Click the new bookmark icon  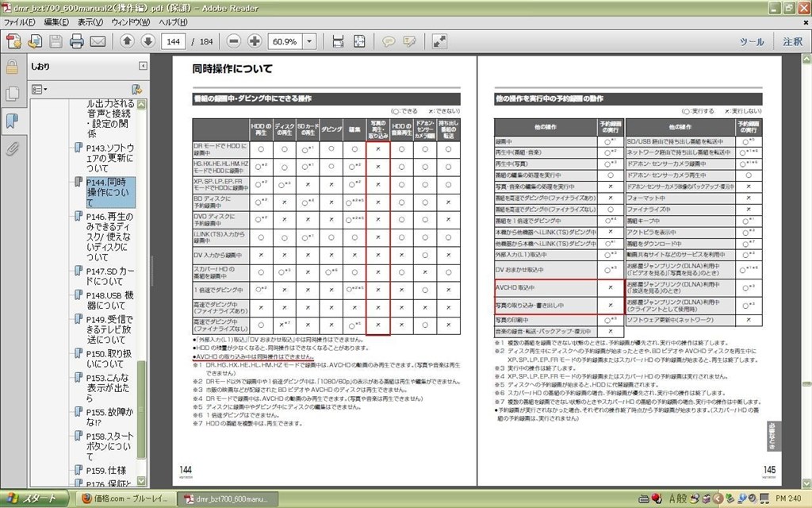(136, 90)
